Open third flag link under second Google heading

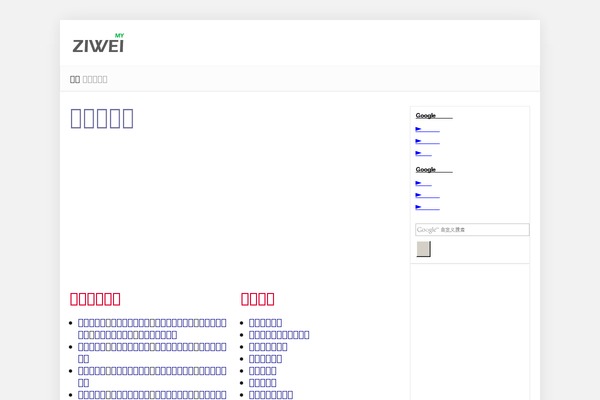[x=427, y=207]
